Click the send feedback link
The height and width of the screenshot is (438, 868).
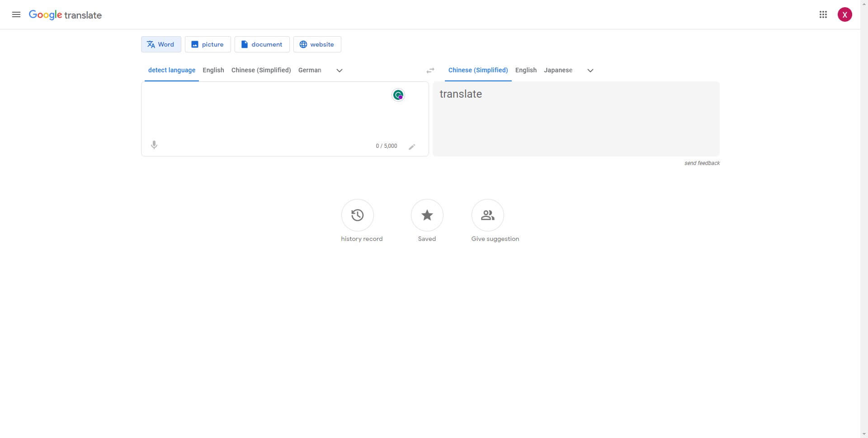point(702,163)
